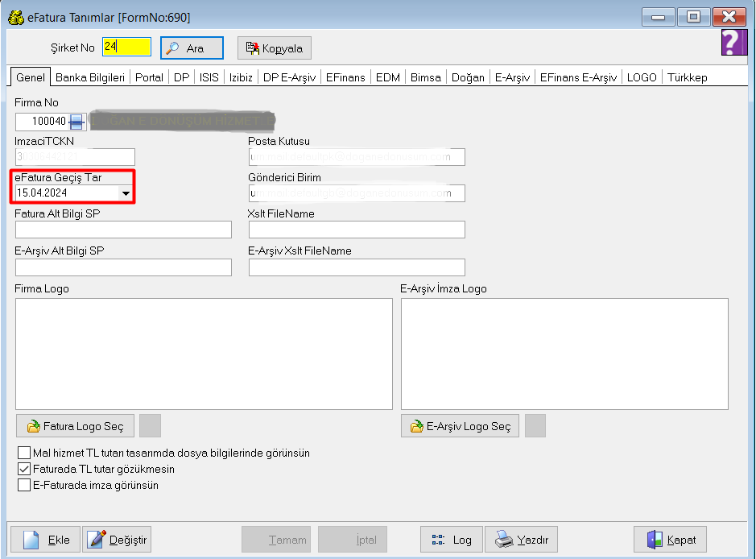This screenshot has height=559, width=756.
Task: Click the Kopyala copy button
Action: tap(275, 48)
